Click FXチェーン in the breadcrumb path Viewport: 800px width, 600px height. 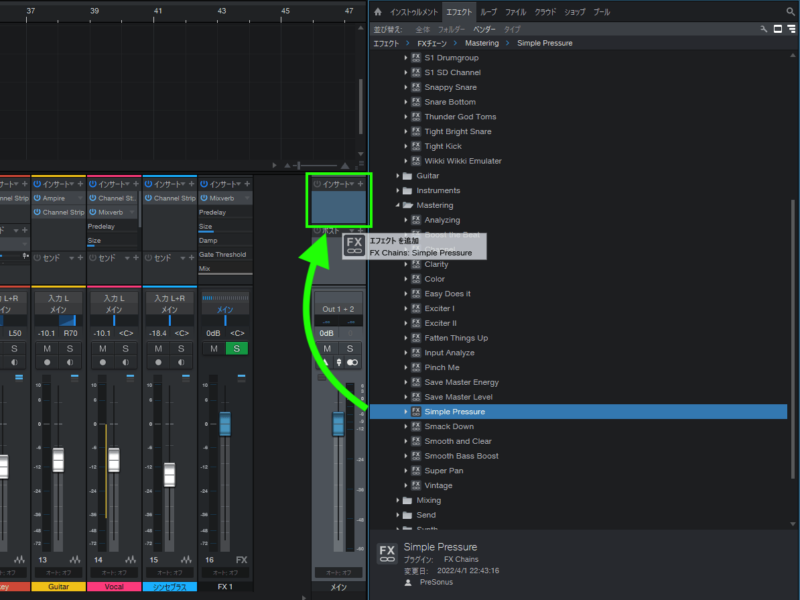point(432,44)
